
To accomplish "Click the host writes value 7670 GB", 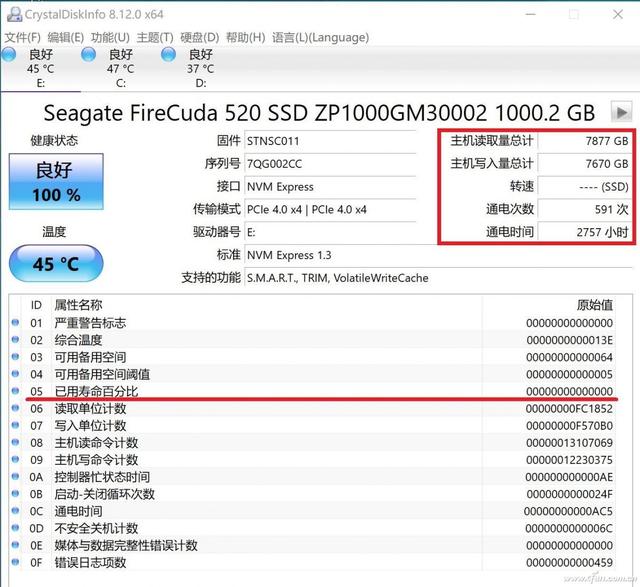I will pos(584,164).
